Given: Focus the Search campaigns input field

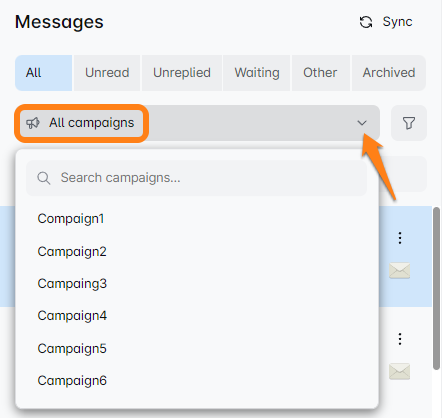Looking at the screenshot, I should pyautogui.click(x=197, y=178).
